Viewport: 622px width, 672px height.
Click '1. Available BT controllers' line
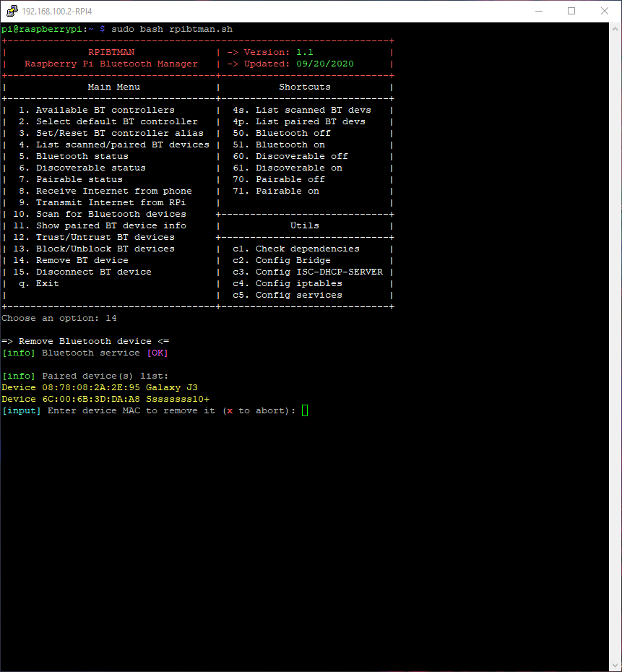coord(96,110)
